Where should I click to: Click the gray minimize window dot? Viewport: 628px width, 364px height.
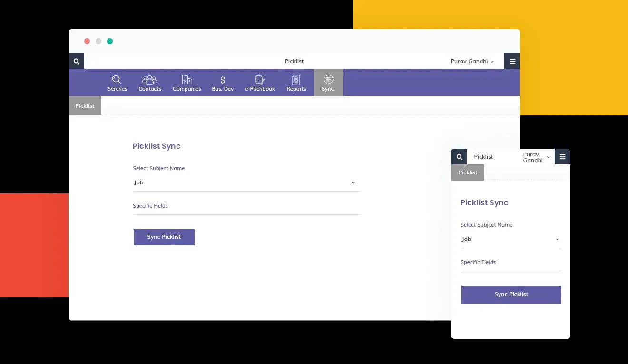click(98, 41)
